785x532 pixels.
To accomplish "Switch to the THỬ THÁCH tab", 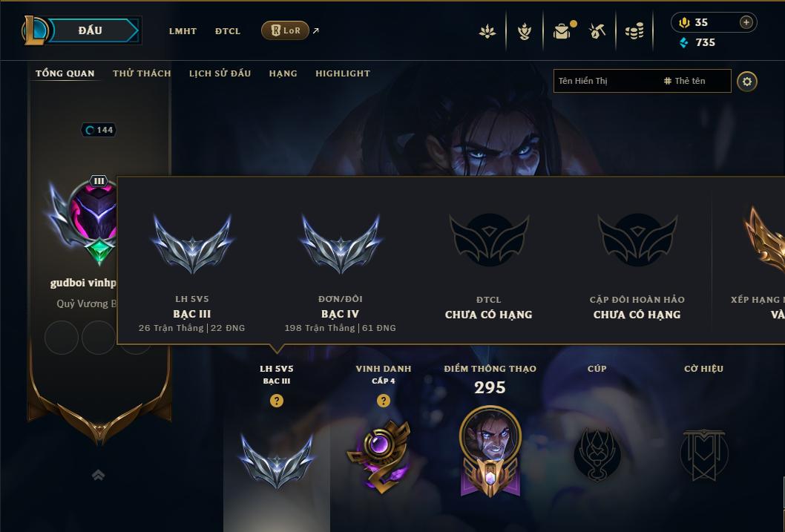I will pyautogui.click(x=142, y=73).
